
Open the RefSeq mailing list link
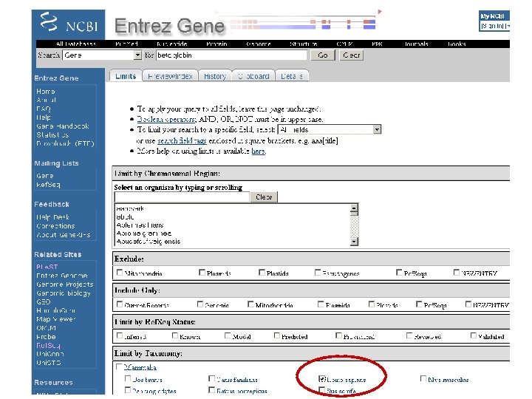click(48, 185)
